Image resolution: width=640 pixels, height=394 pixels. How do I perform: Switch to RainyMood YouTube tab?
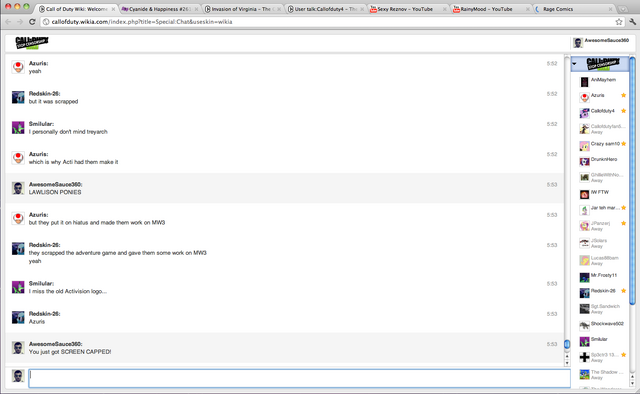click(x=491, y=9)
